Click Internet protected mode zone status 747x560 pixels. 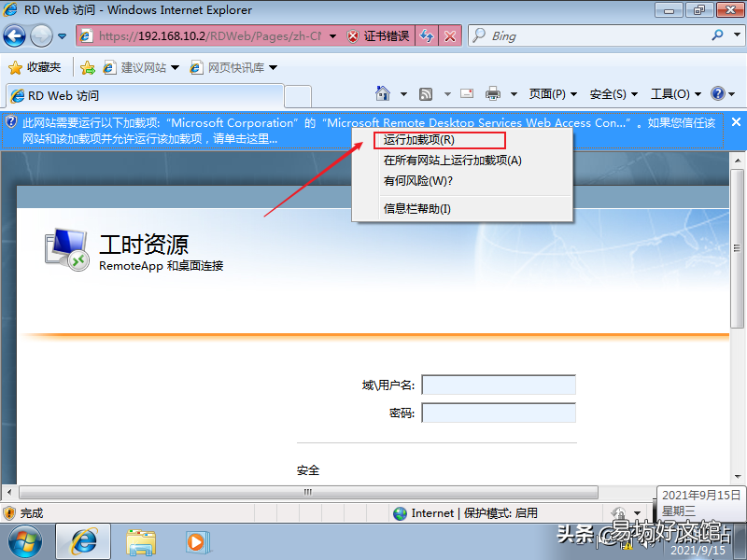point(465,512)
